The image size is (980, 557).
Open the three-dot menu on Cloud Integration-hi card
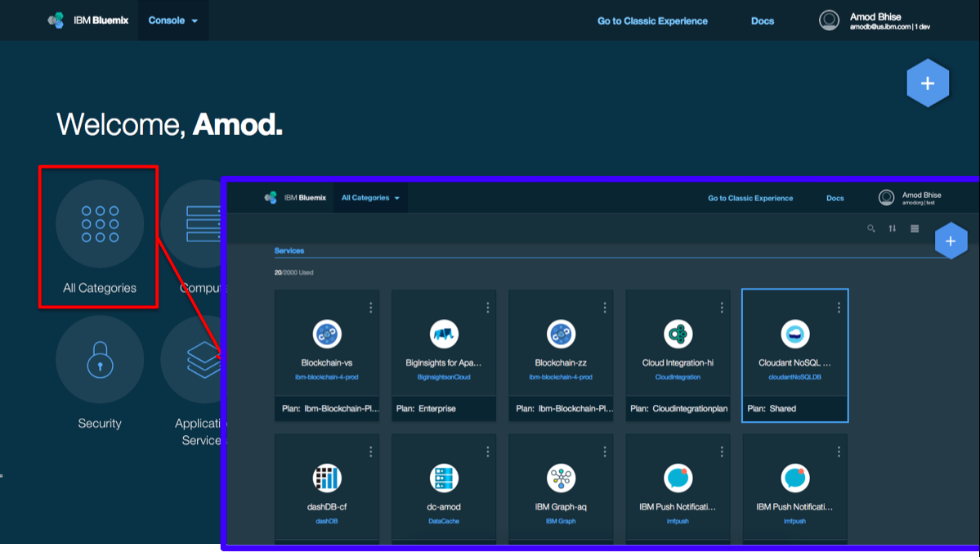[x=721, y=308]
